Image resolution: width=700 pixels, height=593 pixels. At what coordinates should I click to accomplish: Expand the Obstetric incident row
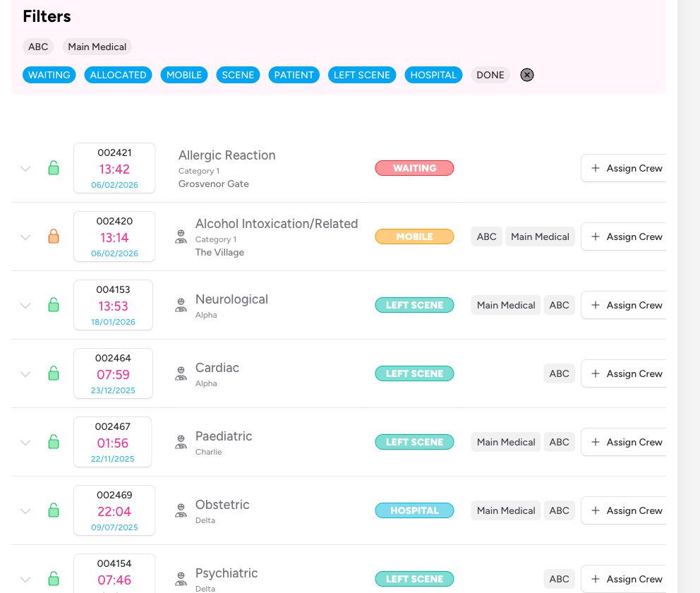(25, 511)
